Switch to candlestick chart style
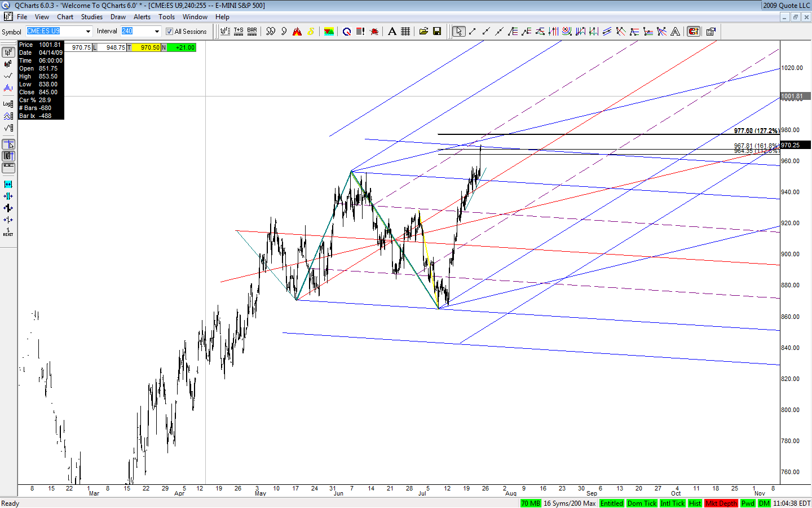 point(8,64)
